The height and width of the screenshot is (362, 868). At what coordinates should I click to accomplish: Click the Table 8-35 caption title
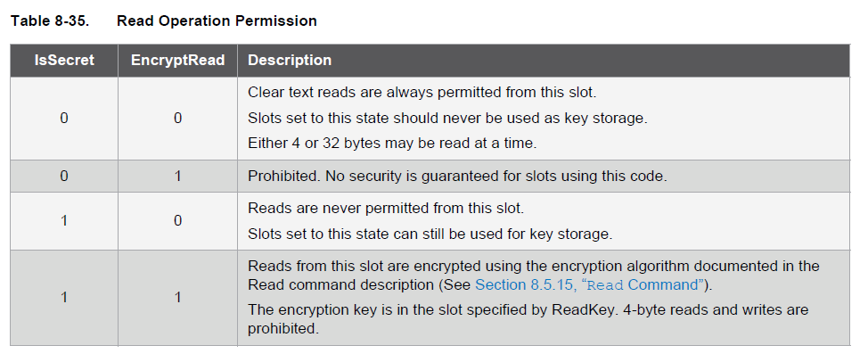pos(164,21)
